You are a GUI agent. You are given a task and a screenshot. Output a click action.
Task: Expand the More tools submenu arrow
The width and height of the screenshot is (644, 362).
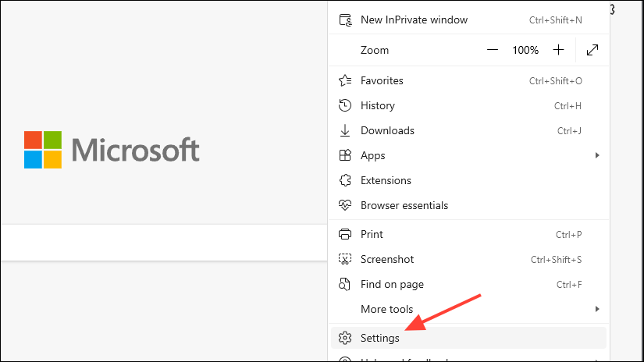point(597,309)
